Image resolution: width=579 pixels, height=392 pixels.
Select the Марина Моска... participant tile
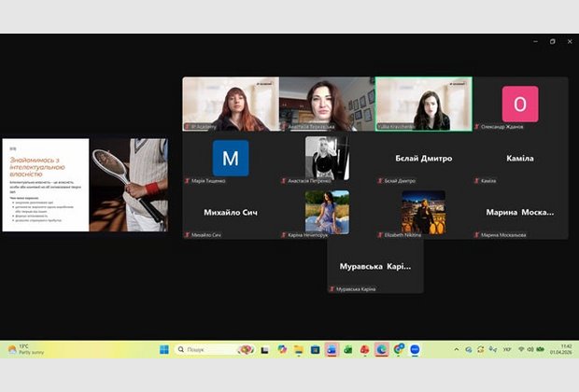520,212
